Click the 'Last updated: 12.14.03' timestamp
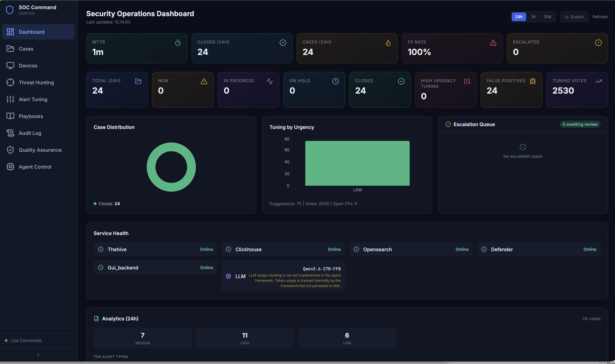Viewport: 615px width, 364px height. [108, 22]
